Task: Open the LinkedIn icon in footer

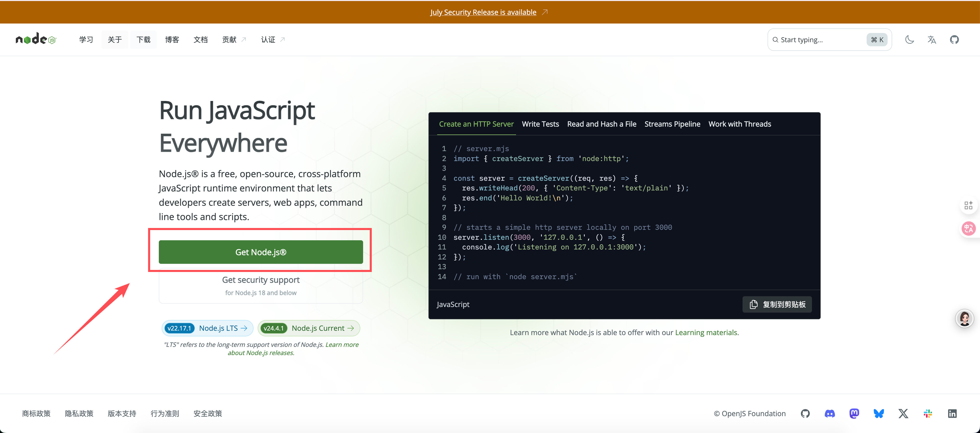Action: tap(952, 414)
